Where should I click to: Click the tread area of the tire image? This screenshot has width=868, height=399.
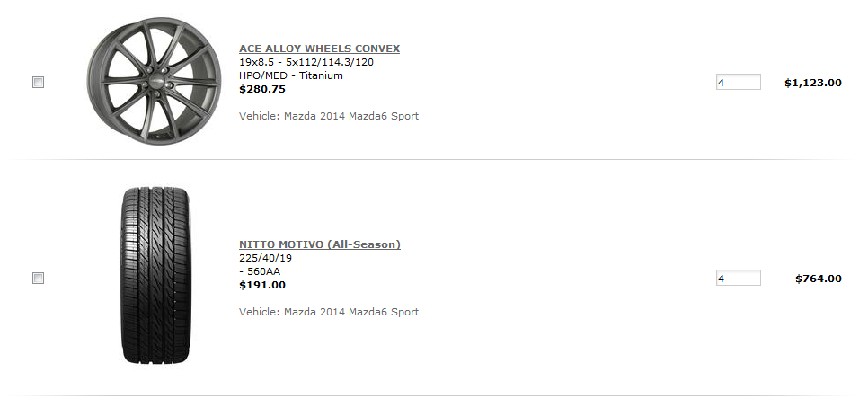[x=155, y=276]
